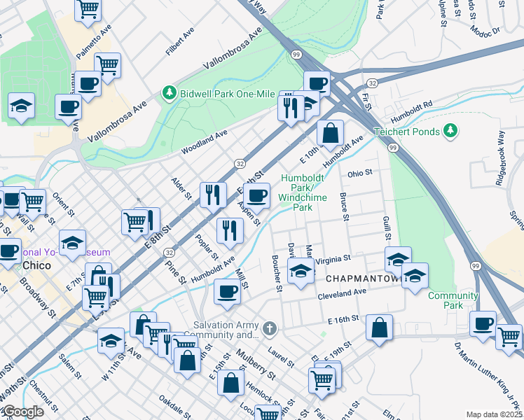Select the Community Park label

tap(453, 300)
